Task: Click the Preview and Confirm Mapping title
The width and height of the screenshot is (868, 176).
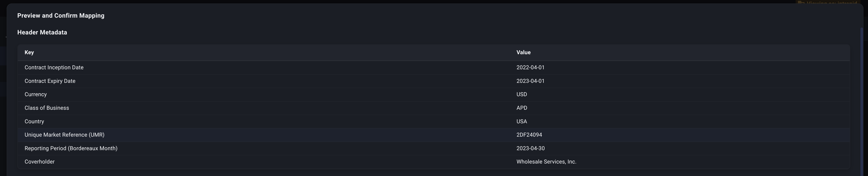Action: (x=61, y=15)
